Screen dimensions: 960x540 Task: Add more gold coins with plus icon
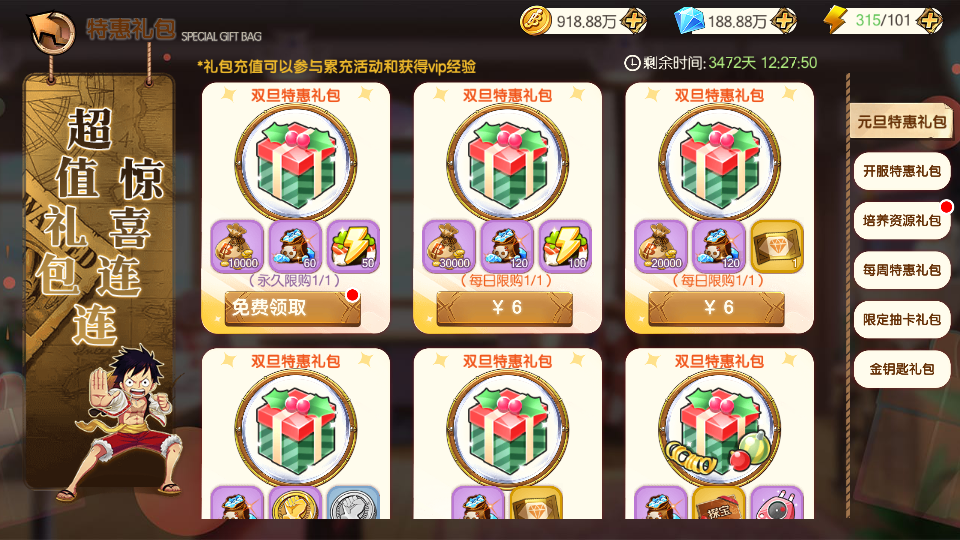(633, 21)
